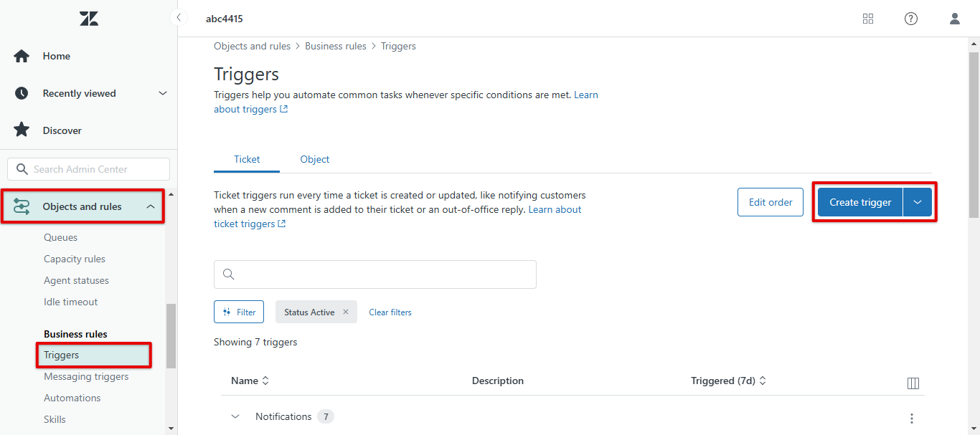Open the Create trigger dropdown arrow
Screen dimensions: 980x435
tap(918, 202)
